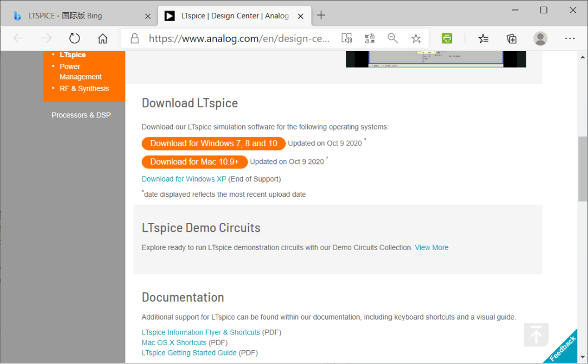Follow the Demo Circuits View More link

[432, 247]
